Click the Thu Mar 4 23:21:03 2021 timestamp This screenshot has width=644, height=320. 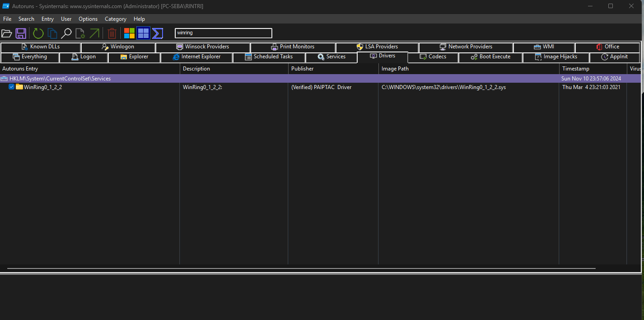[x=591, y=87]
